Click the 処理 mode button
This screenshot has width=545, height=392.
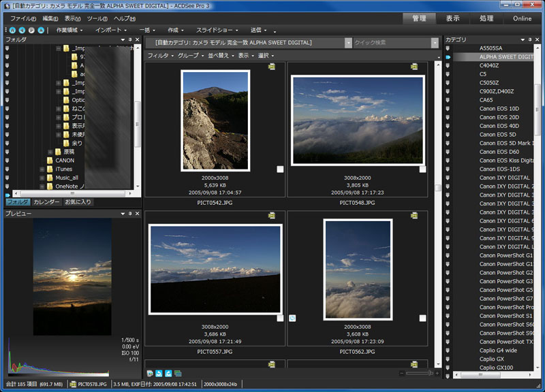(x=486, y=18)
